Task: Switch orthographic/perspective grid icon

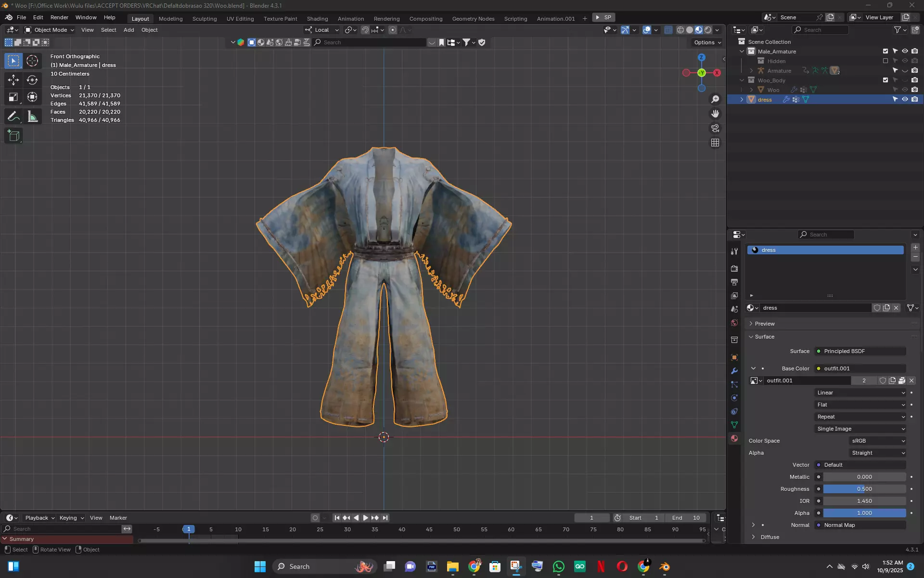Action: point(715,143)
